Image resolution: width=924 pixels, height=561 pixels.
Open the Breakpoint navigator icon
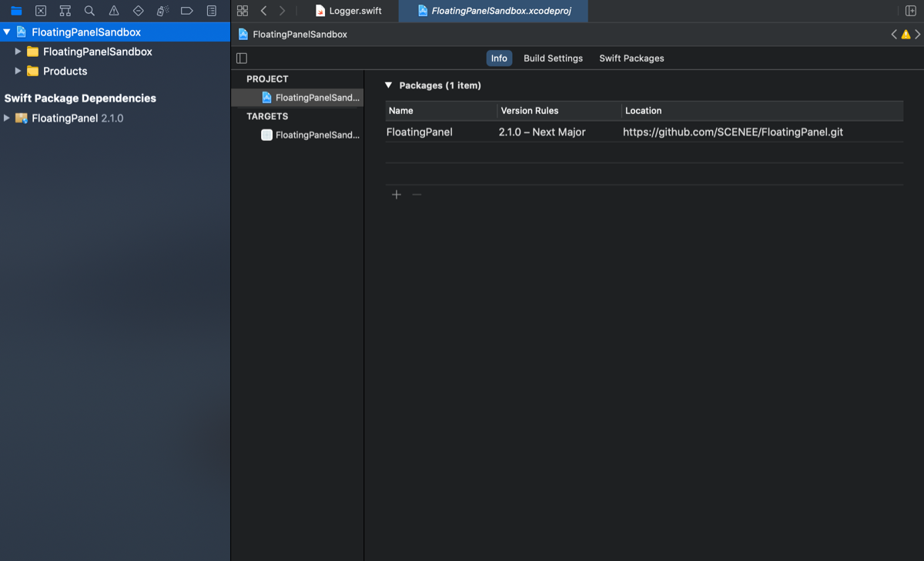click(187, 11)
